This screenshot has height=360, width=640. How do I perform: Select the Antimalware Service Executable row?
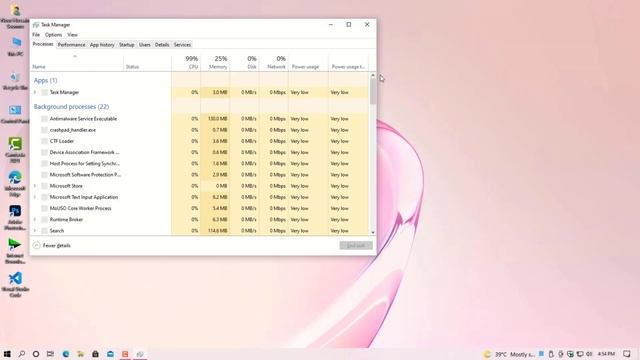(x=200, y=119)
